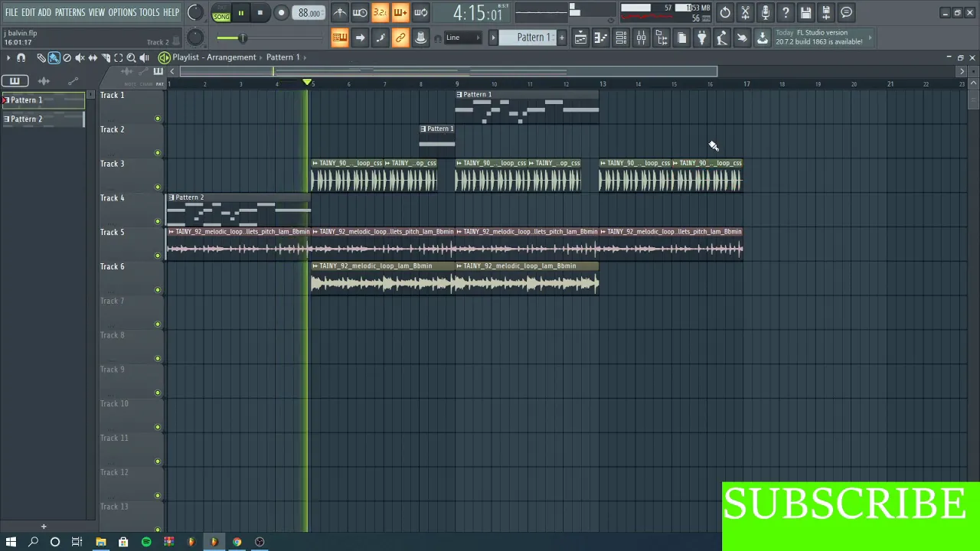
Task: Click the touch controller icon
Action: 742,37
